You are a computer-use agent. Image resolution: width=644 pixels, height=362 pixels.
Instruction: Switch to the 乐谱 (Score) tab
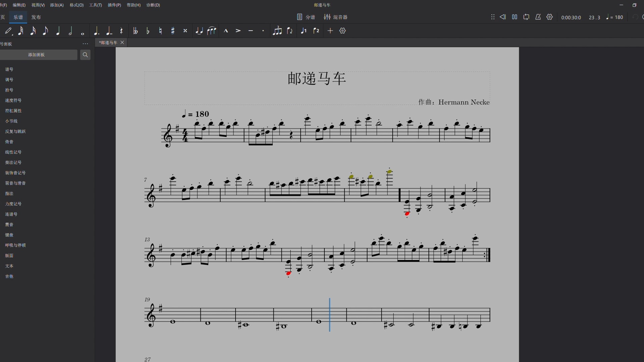tap(18, 17)
